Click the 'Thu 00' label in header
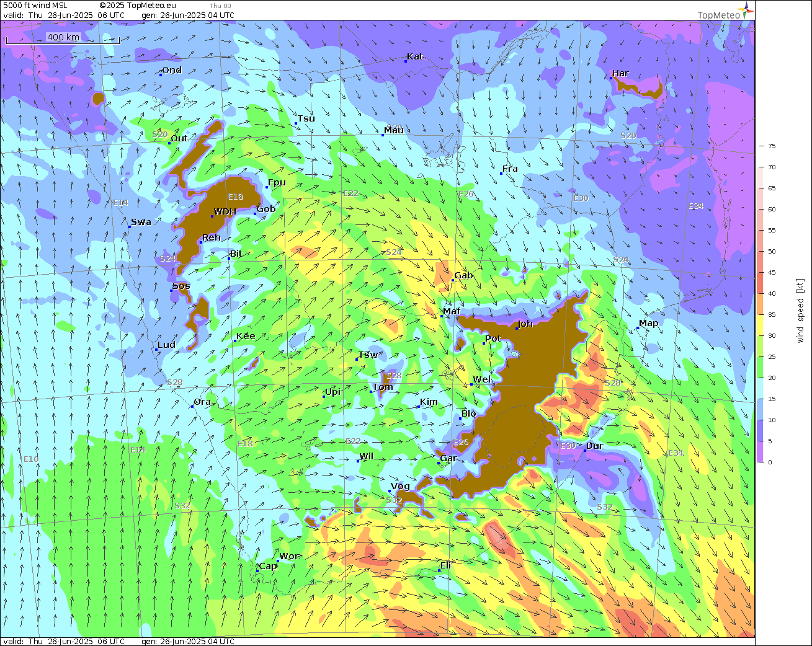The image size is (812, 646). (x=220, y=6)
